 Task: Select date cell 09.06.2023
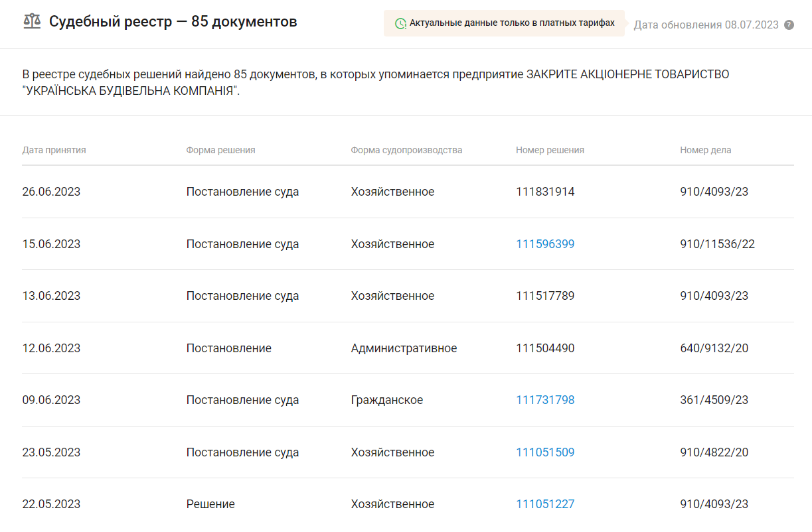[51, 400]
